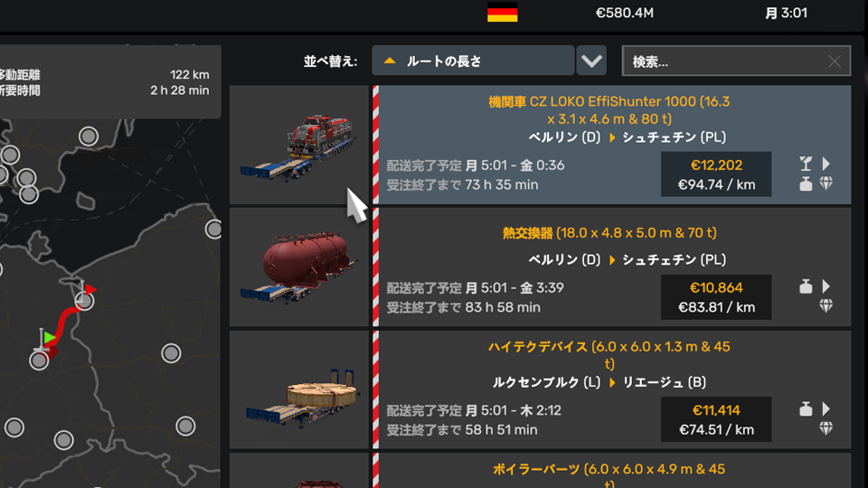Click the German flag icon
Viewport: 868px width, 488px height.
point(502,12)
